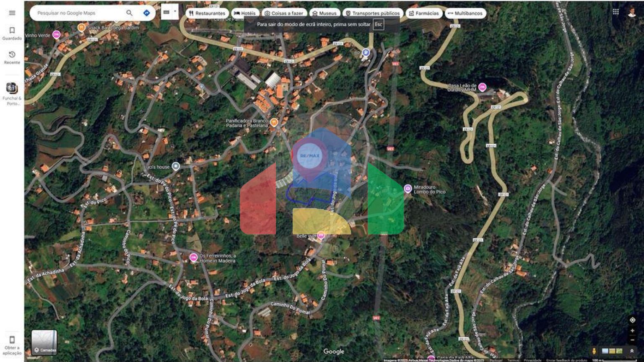The width and height of the screenshot is (644, 362).
Task: Toggle the default map style thumbnail
Action: coord(605,351)
